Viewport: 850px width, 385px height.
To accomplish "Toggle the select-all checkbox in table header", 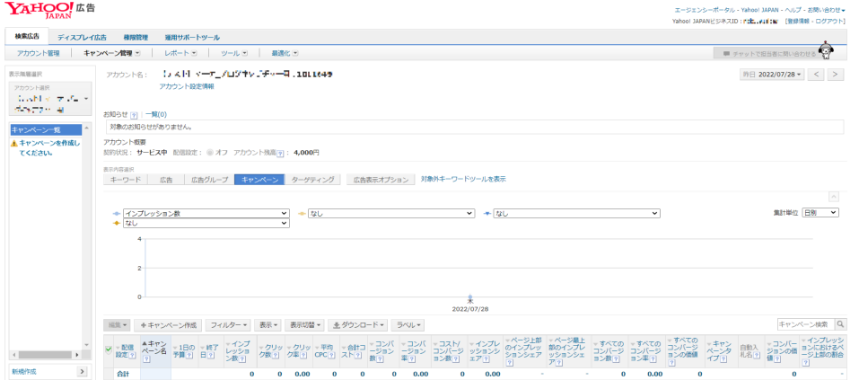I will [108, 350].
